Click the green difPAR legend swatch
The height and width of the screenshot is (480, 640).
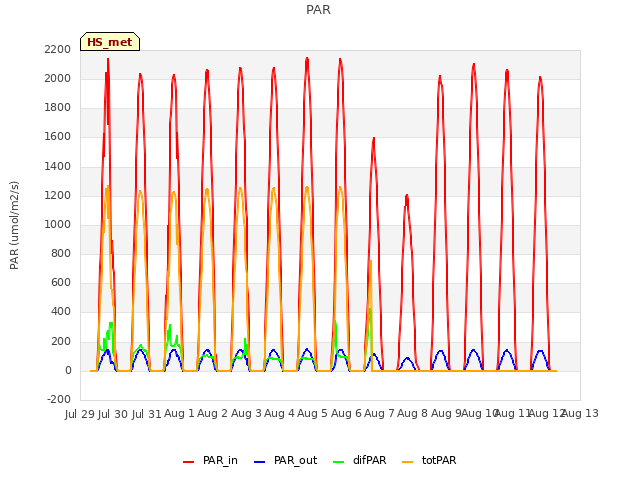coord(338,461)
